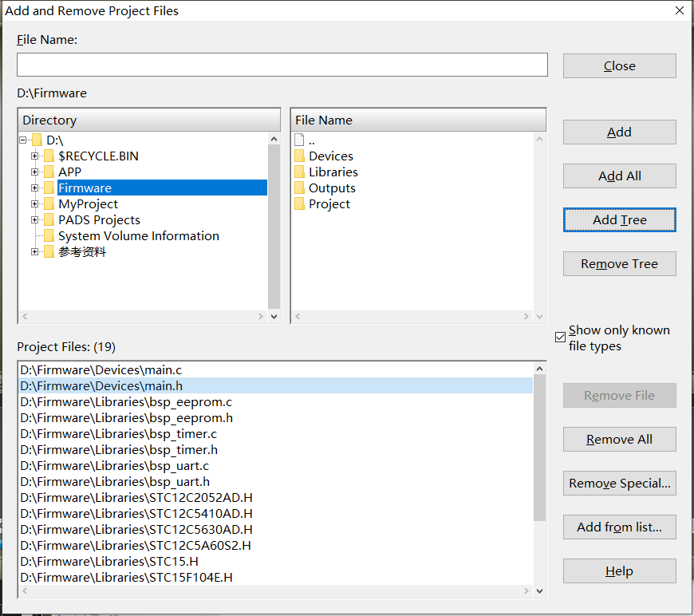This screenshot has height=616, width=694.
Task: Click the Libraries folder icon
Action: [300, 172]
